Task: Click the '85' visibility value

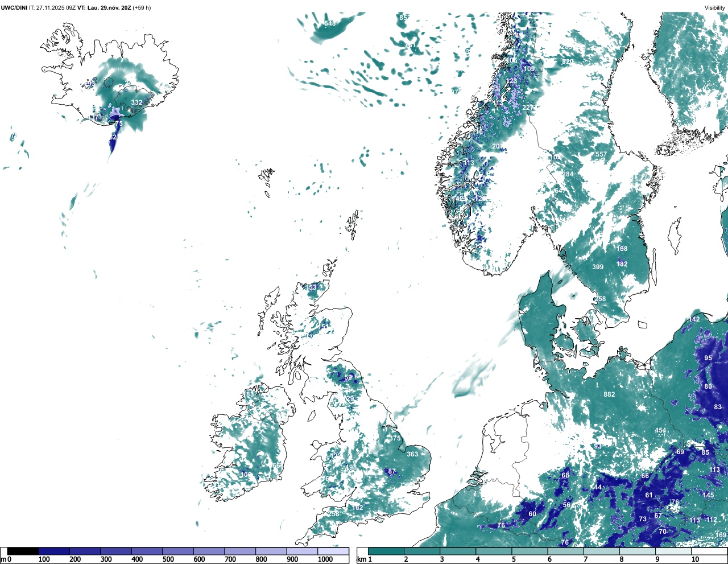Action: pyautogui.click(x=705, y=452)
